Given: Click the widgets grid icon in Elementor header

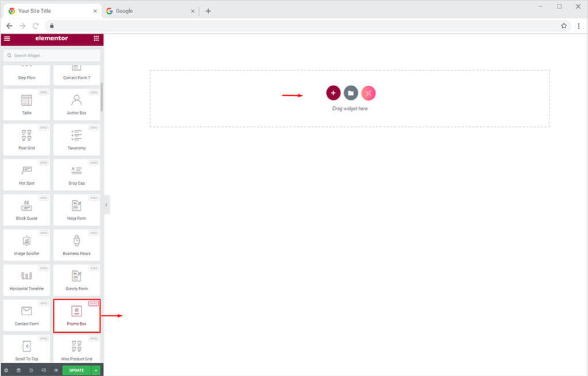Looking at the screenshot, I should (96, 38).
